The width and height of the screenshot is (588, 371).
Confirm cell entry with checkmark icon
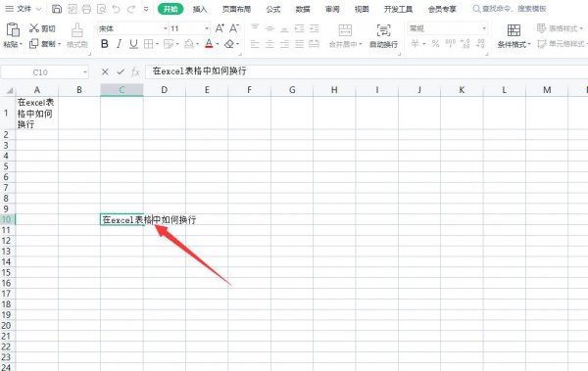pos(121,71)
